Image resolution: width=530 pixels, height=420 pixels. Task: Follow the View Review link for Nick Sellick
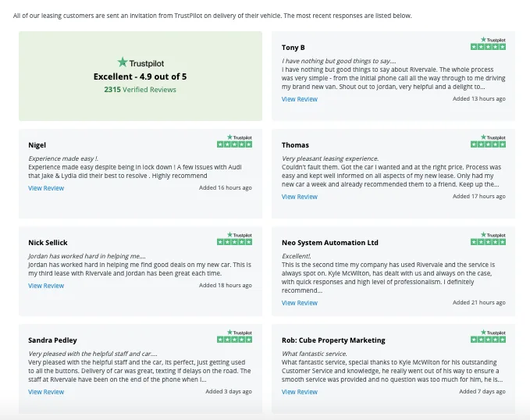46,286
